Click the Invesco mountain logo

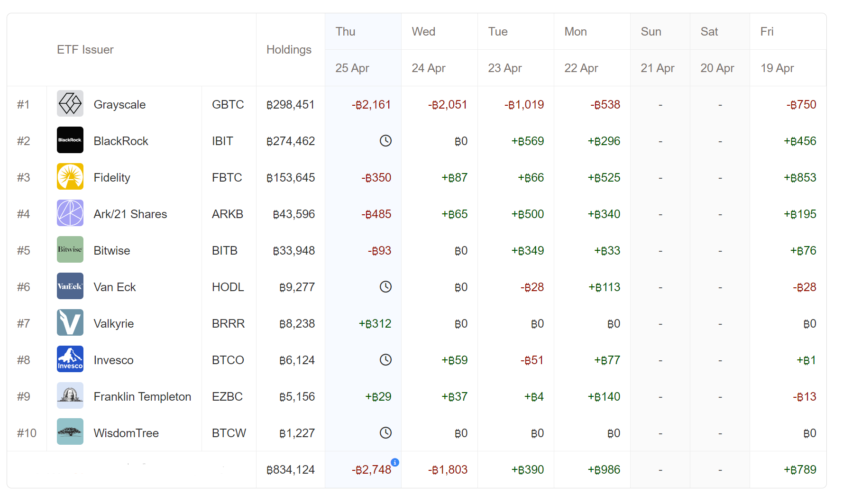(x=70, y=359)
